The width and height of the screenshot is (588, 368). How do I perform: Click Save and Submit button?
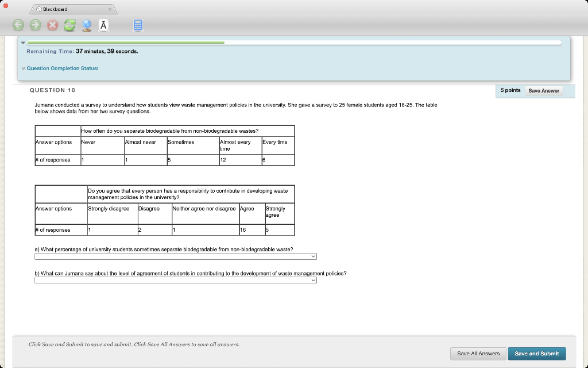[537, 354]
